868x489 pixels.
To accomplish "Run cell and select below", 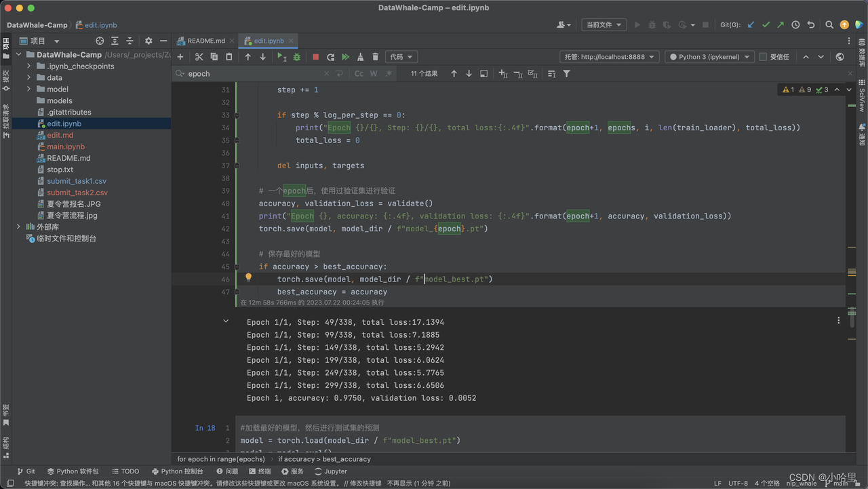I will coord(281,57).
